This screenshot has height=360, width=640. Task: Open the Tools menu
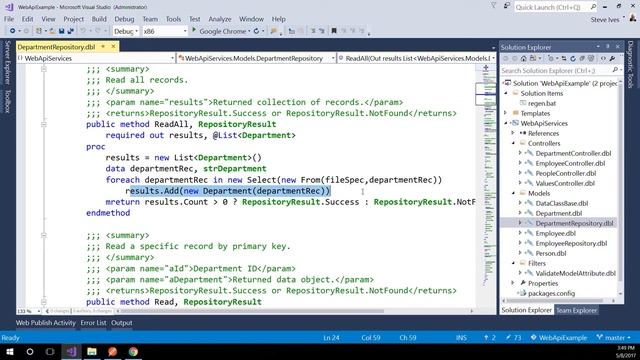point(173,19)
